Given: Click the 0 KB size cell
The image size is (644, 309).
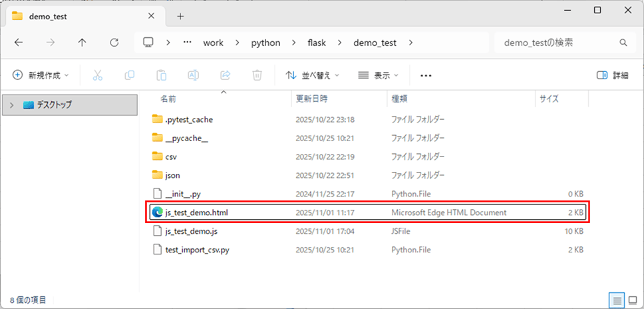Looking at the screenshot, I should click(x=575, y=194).
